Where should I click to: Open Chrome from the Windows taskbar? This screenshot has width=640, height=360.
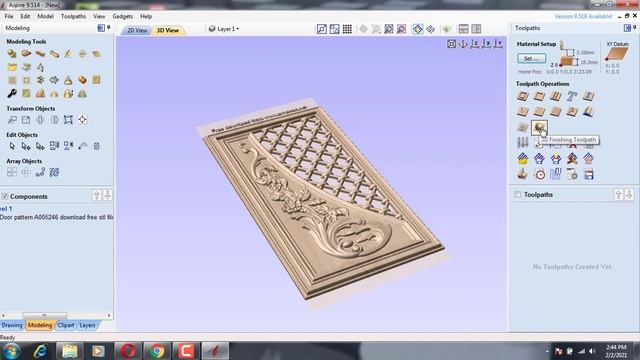tap(157, 351)
